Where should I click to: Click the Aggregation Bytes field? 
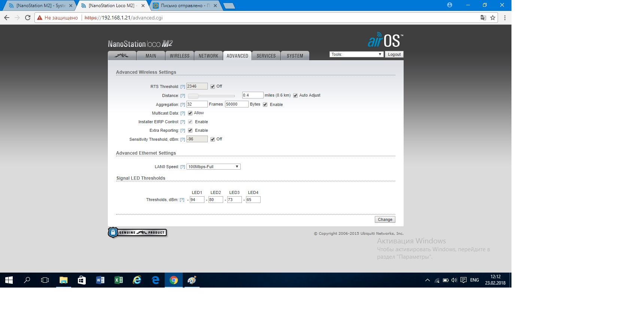tap(237, 104)
